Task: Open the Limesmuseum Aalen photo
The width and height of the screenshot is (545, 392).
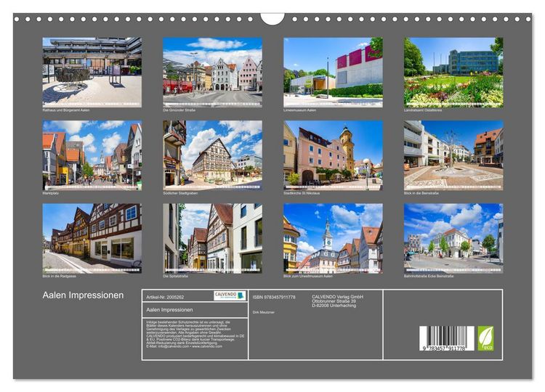Action: [333, 72]
